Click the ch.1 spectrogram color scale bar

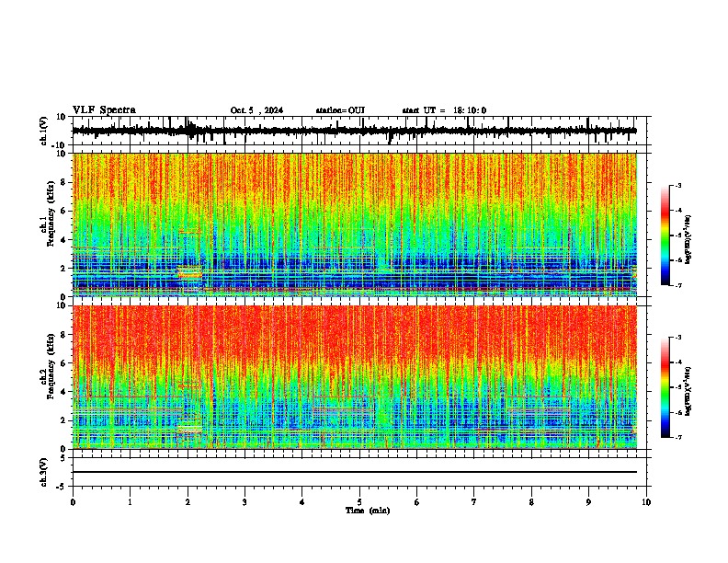pyautogui.click(x=665, y=236)
